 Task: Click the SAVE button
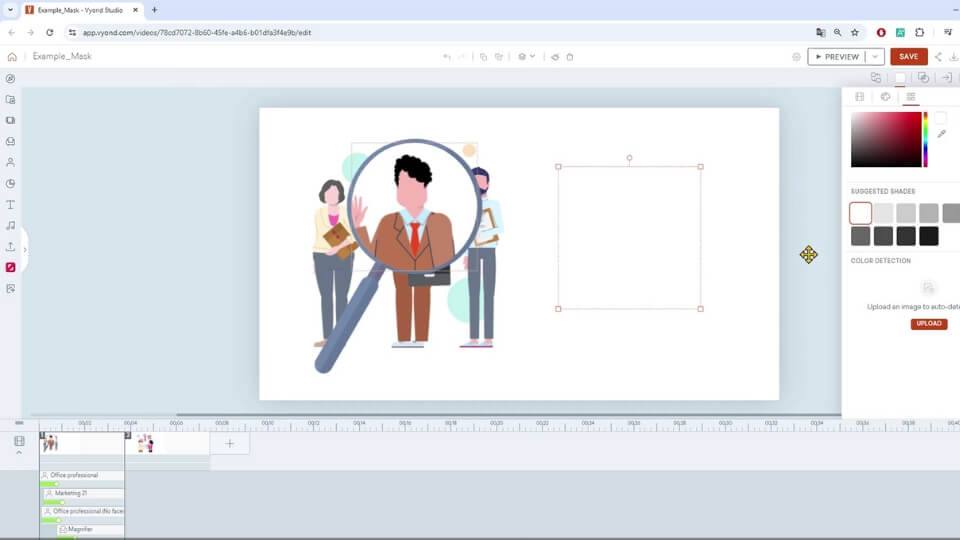[908, 57]
